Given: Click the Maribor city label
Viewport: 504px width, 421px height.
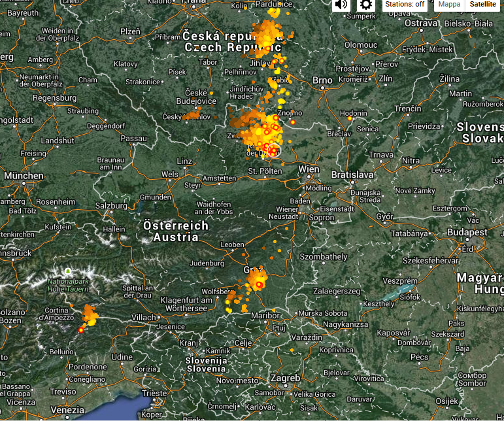Looking at the screenshot, I should click(265, 316).
